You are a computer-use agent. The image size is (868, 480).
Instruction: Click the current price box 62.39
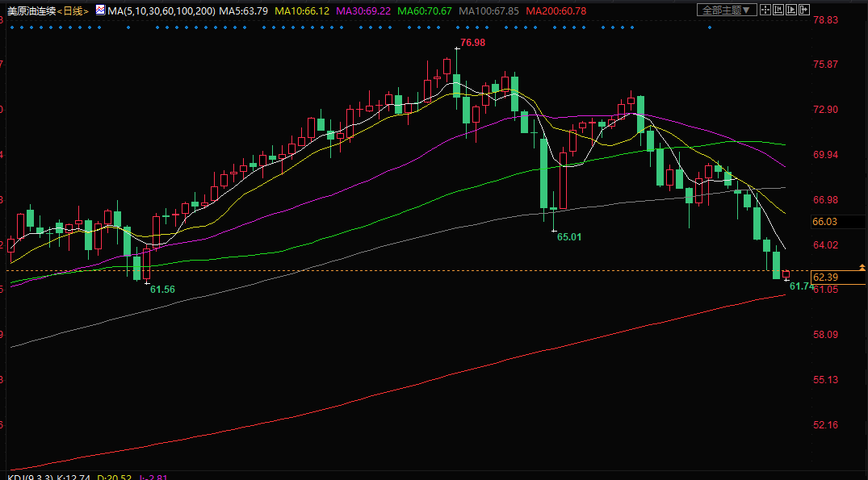825,278
